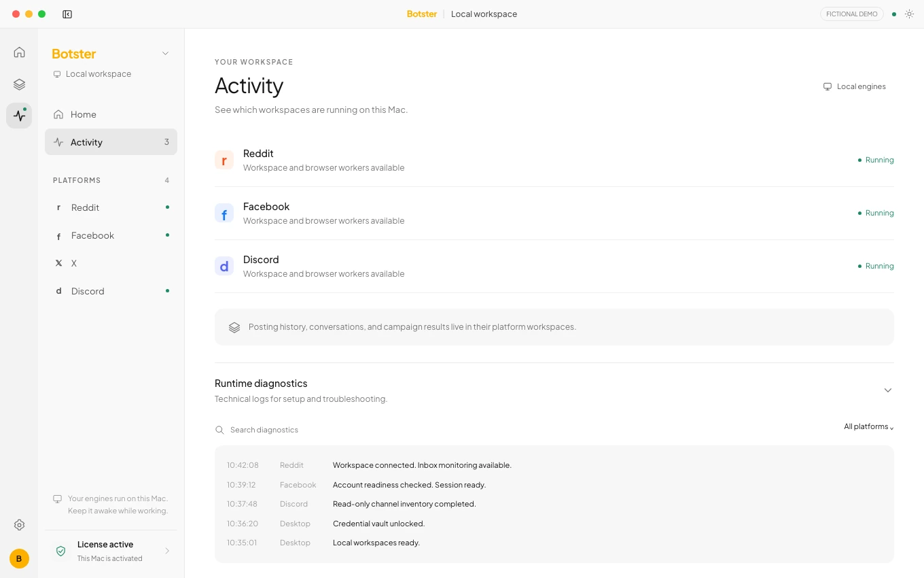Screen dimensions: 924x578
Task: Toggle the sidebar collapse icon in title bar
Action: [67, 14]
